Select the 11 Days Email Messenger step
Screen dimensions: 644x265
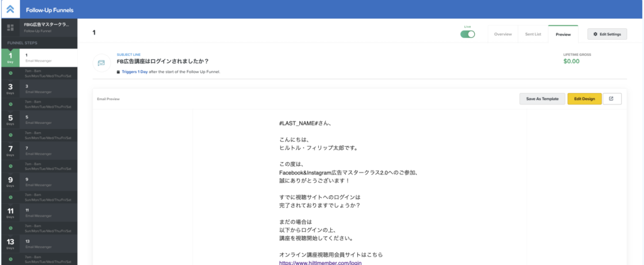tap(39, 212)
